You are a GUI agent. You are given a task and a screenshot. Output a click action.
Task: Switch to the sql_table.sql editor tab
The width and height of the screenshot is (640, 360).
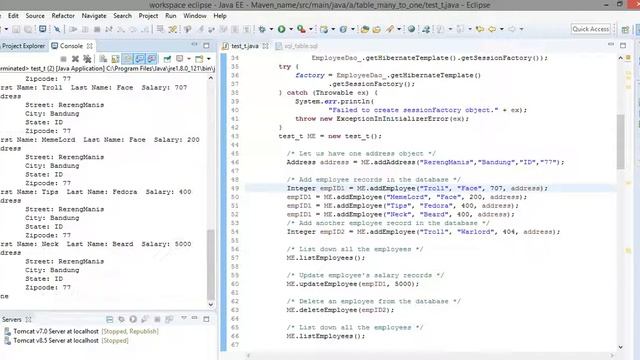click(x=297, y=46)
